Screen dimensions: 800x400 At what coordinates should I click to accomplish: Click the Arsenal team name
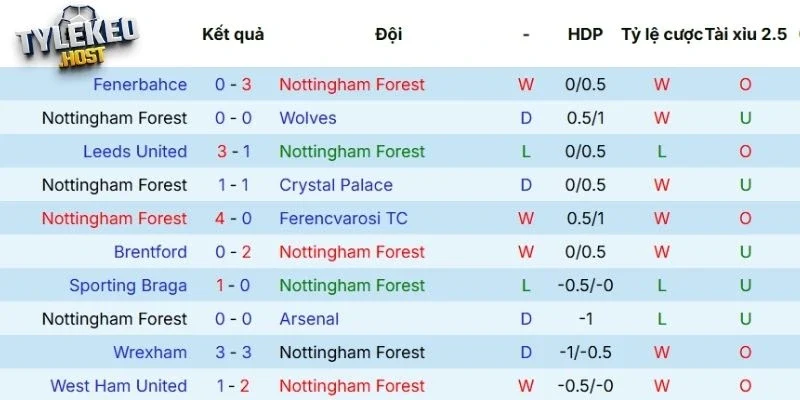pyautogui.click(x=309, y=320)
